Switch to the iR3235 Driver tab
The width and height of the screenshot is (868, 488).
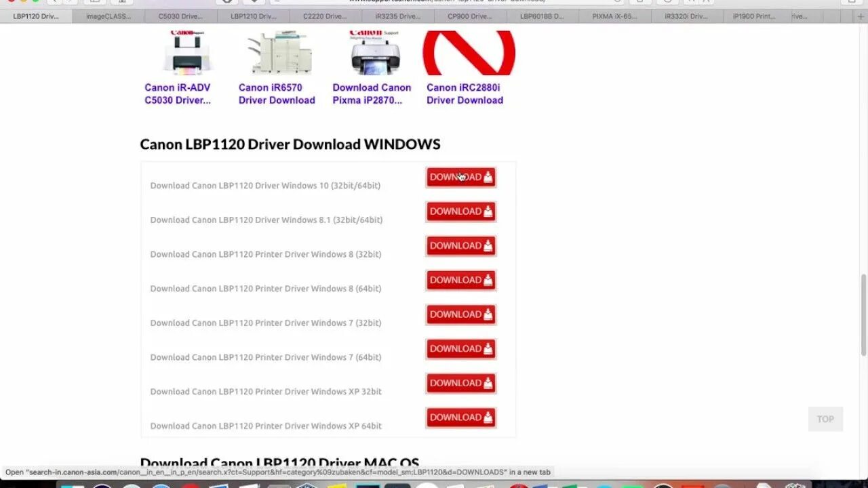tap(397, 16)
